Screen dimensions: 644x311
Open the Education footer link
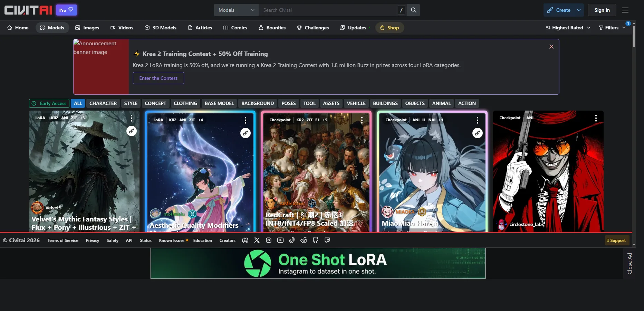coord(203,240)
